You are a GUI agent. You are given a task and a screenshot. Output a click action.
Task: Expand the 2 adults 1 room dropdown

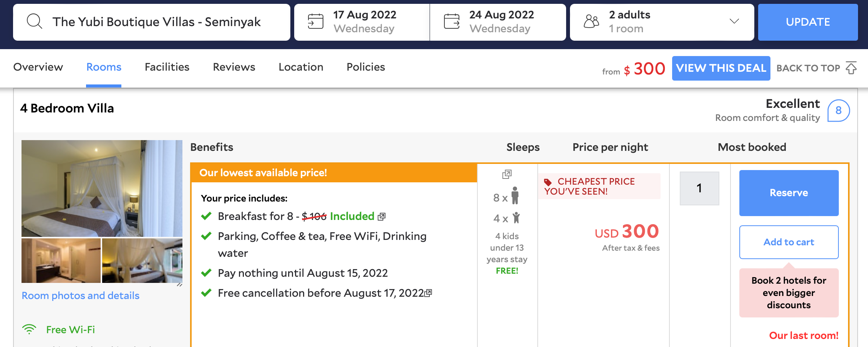(662, 22)
